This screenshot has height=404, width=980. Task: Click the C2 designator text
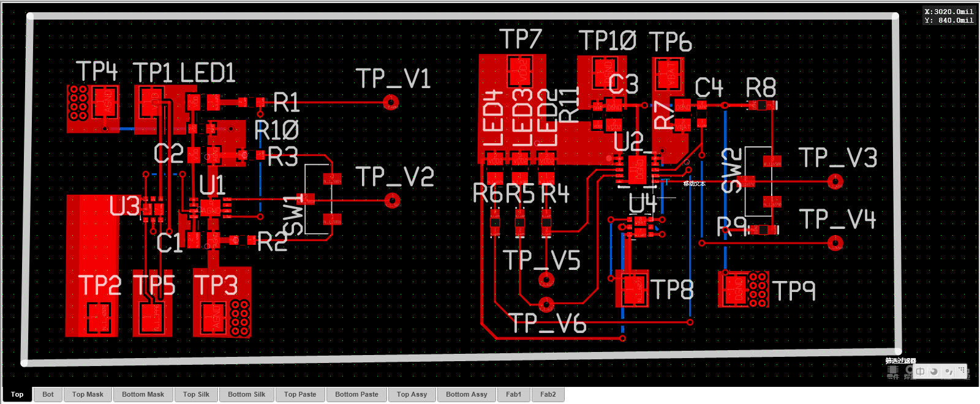pyautogui.click(x=168, y=153)
